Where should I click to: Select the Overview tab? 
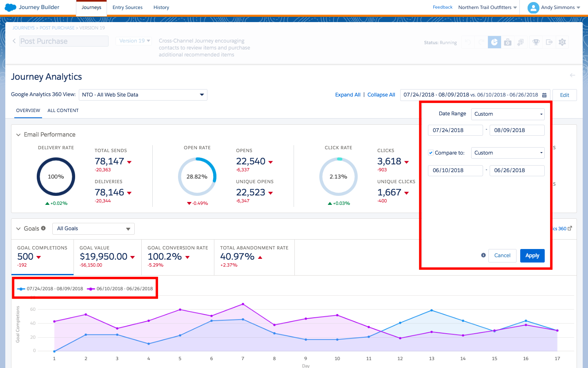[x=28, y=110]
